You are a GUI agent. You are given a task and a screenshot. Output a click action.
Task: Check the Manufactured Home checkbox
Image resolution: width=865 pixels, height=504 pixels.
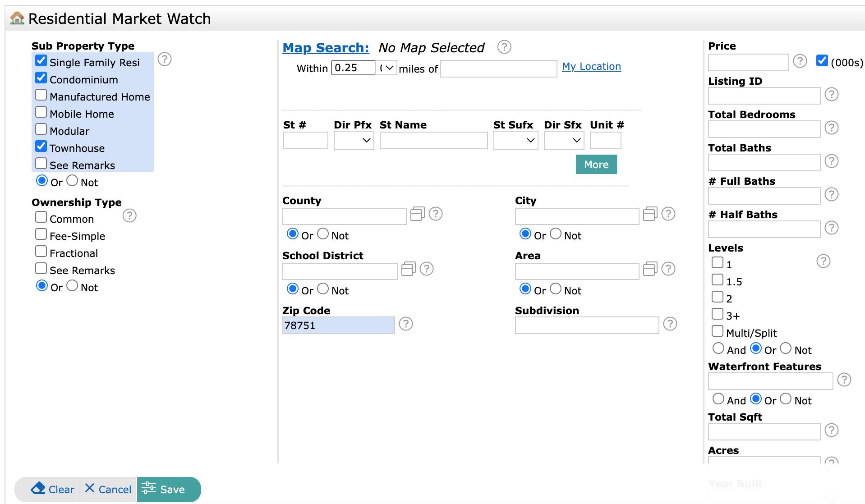(41, 95)
